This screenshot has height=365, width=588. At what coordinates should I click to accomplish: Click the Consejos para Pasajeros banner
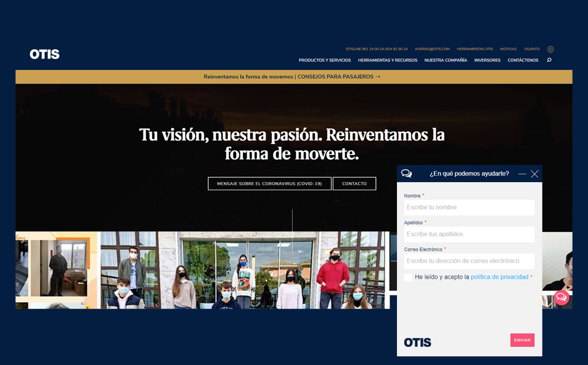pyautogui.click(x=293, y=77)
